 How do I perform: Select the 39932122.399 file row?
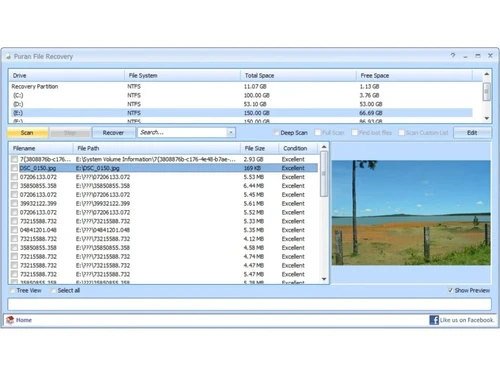click(164, 203)
